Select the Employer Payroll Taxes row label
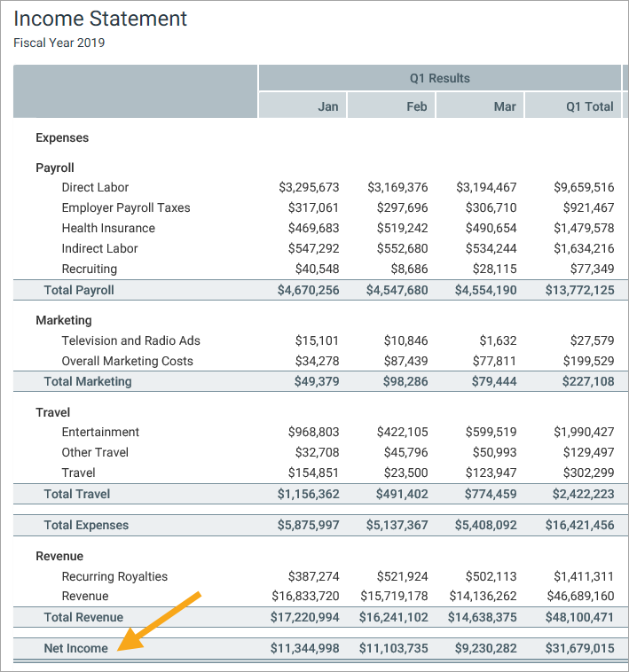The image size is (629, 672). coord(126,207)
